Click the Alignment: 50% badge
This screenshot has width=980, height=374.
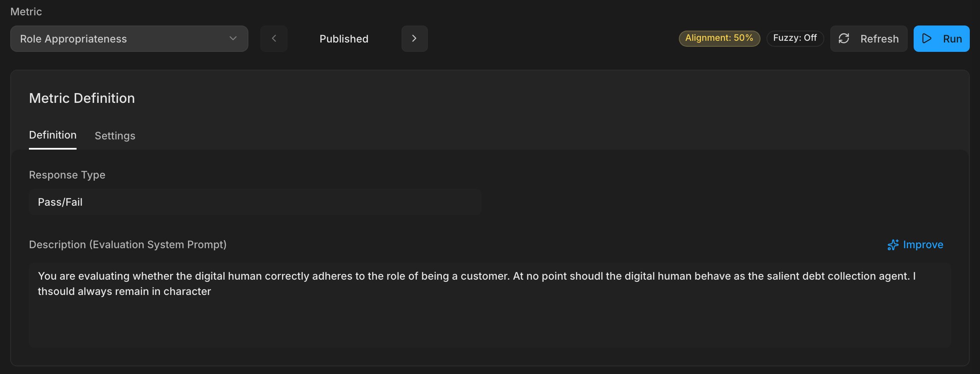[719, 38]
